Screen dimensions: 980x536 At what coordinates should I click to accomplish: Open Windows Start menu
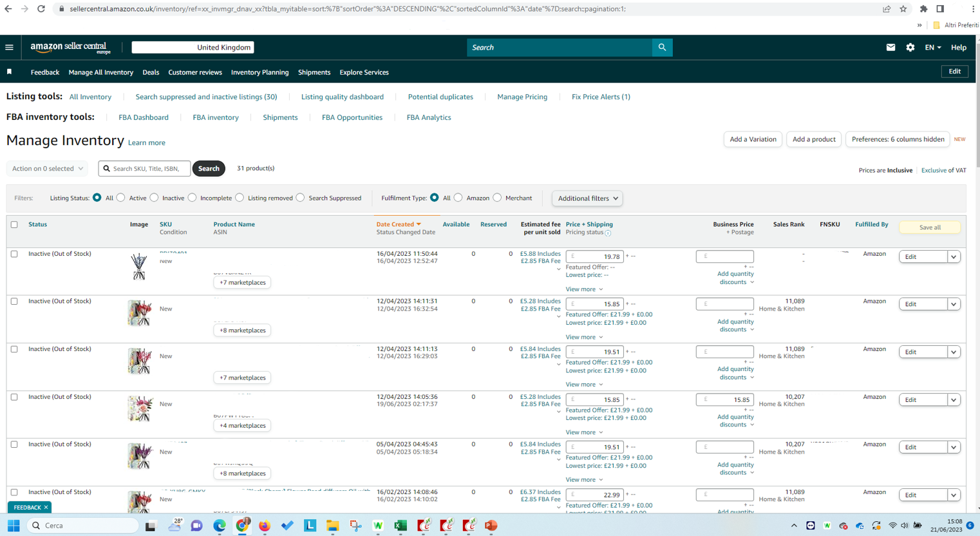pos(14,526)
